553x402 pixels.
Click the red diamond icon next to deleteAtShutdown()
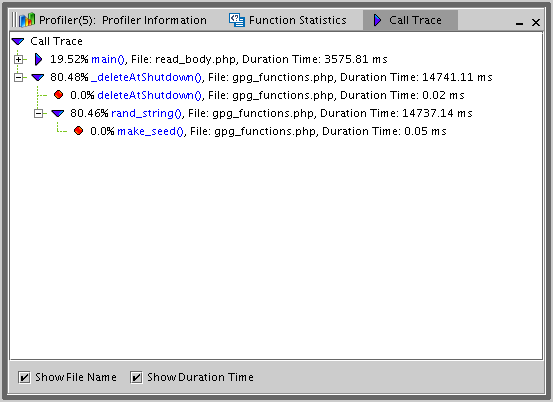[x=59, y=95]
